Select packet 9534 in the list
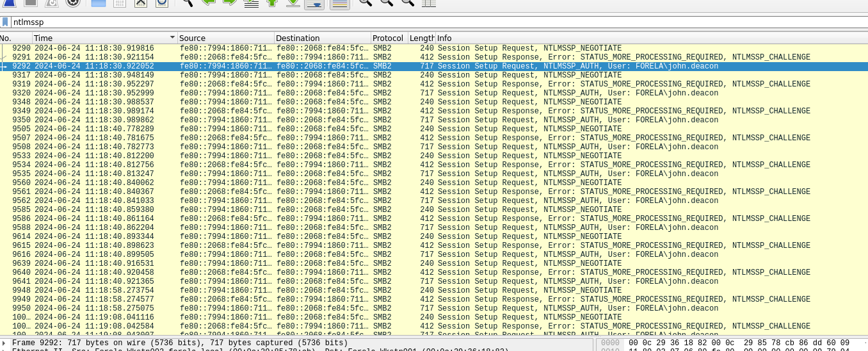The height and width of the screenshot is (351, 868). click(x=434, y=165)
